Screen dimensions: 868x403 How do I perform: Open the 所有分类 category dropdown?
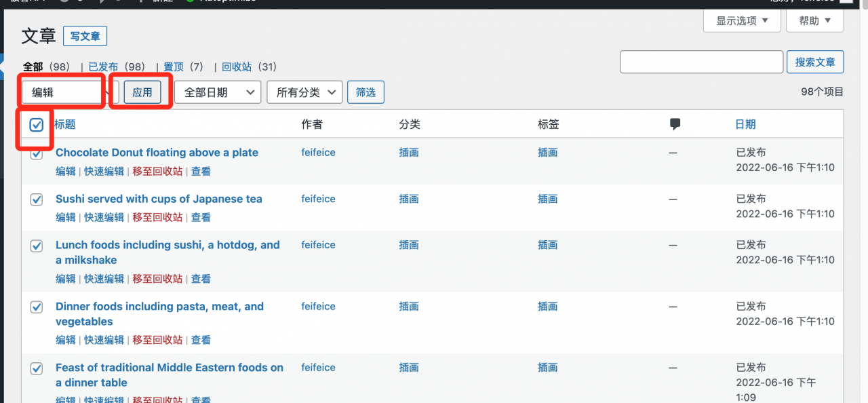pos(304,92)
